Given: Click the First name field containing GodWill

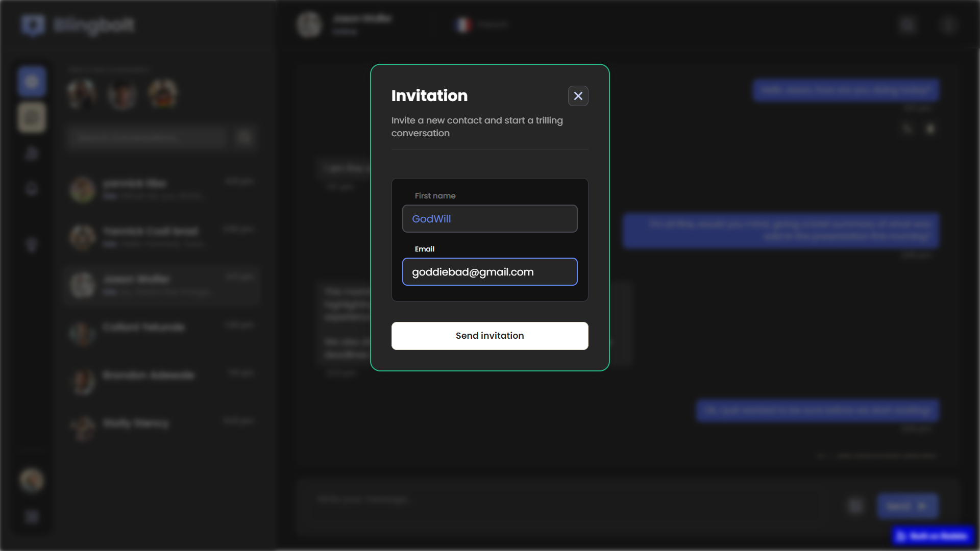Looking at the screenshot, I should pyautogui.click(x=489, y=219).
